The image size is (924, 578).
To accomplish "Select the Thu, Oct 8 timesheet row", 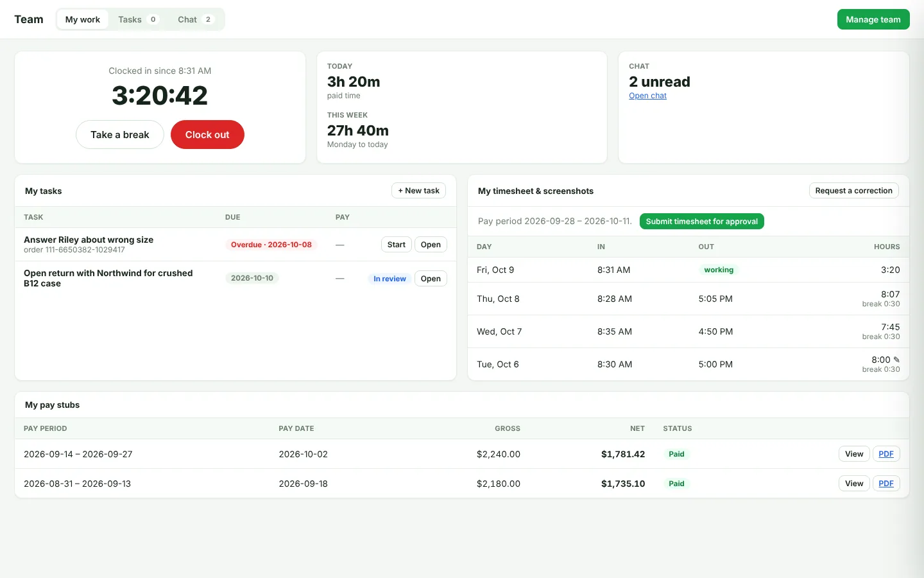I will [x=689, y=299].
